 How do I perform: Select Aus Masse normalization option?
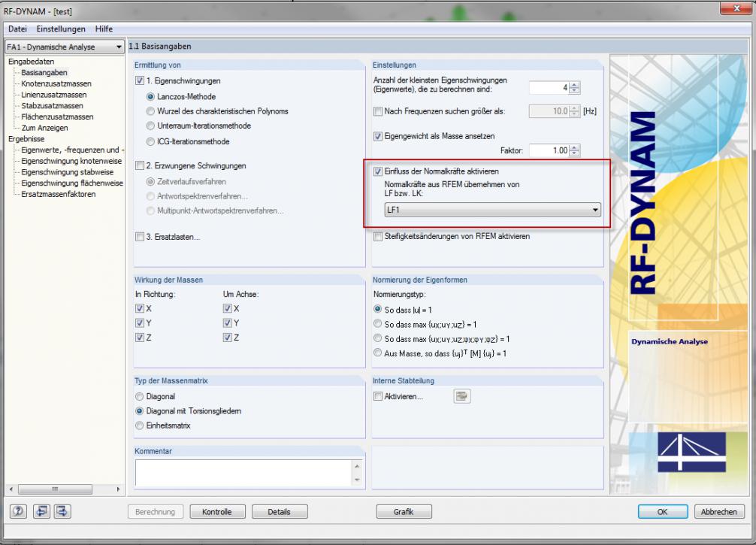(x=377, y=353)
